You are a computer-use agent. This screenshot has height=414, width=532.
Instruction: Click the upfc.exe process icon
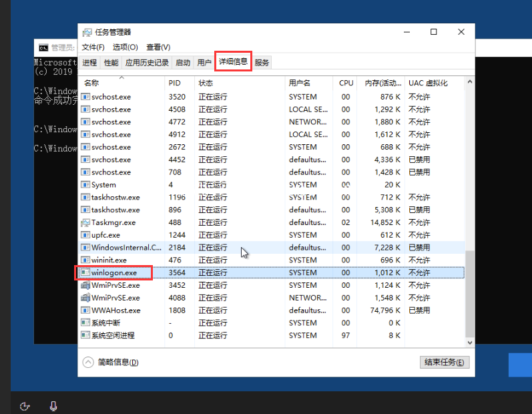(85, 235)
